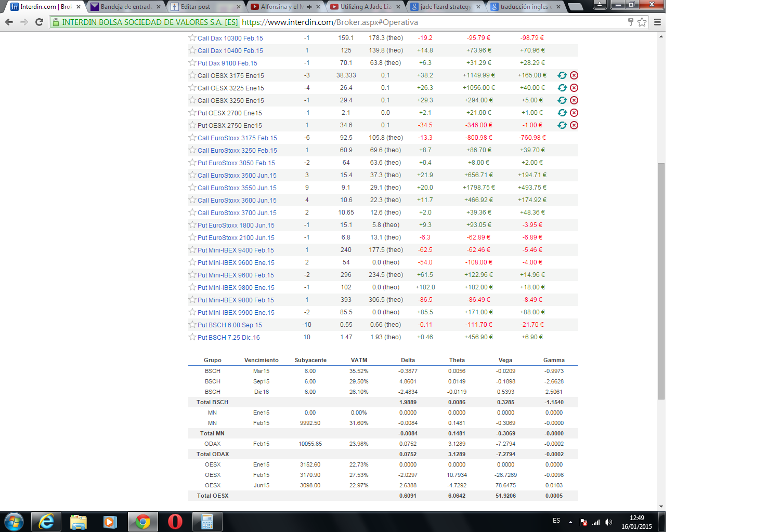780x532 pixels.
Task: Close position Put OESX 2750 Ene15 red X
Action: (574, 125)
